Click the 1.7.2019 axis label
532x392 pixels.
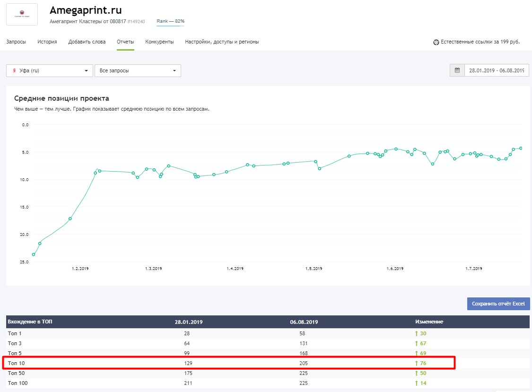pos(474,269)
